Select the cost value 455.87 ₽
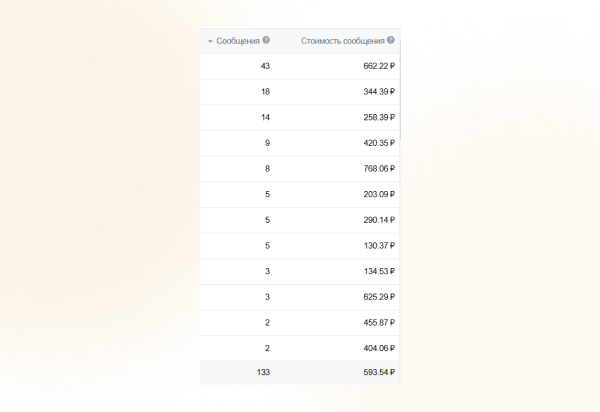This screenshot has width=600, height=412. [x=379, y=323]
